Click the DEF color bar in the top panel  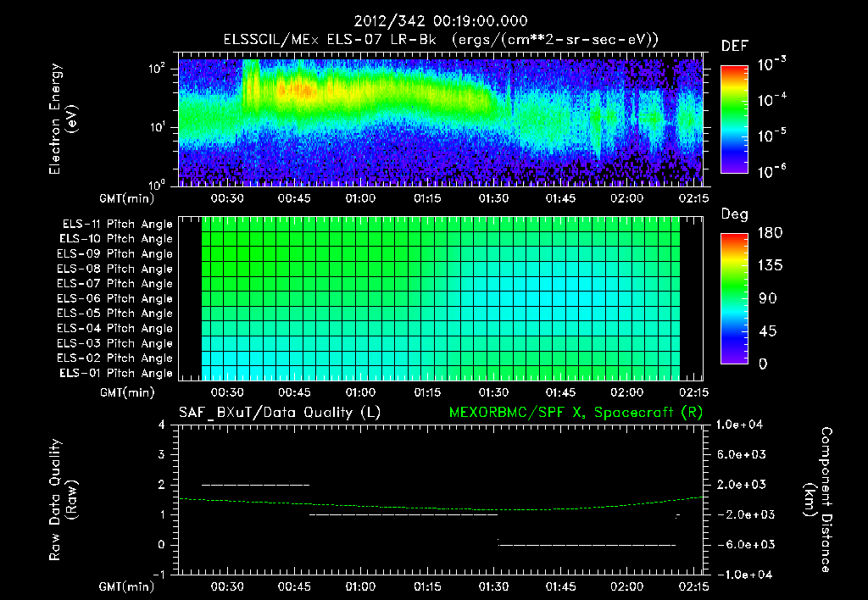coord(734,119)
